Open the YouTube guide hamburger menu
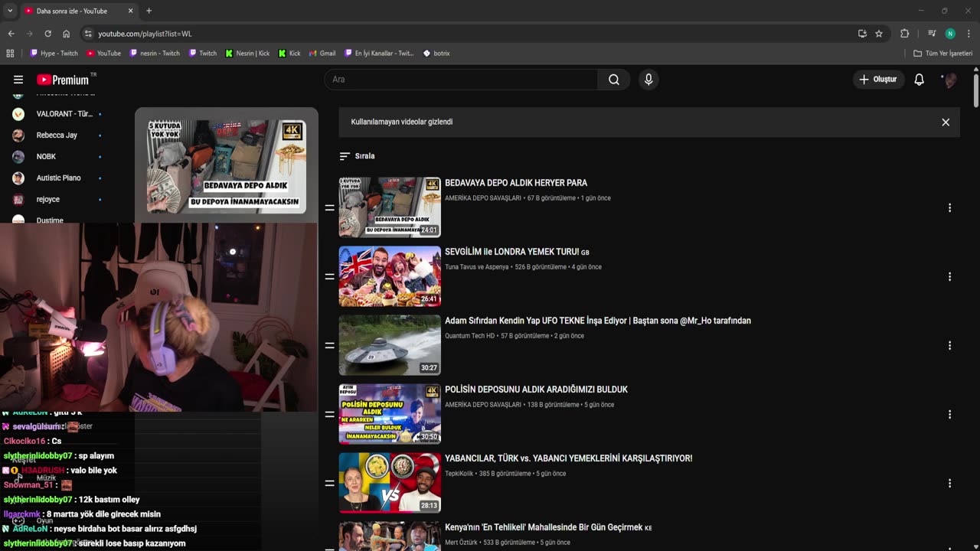 [x=18, y=80]
